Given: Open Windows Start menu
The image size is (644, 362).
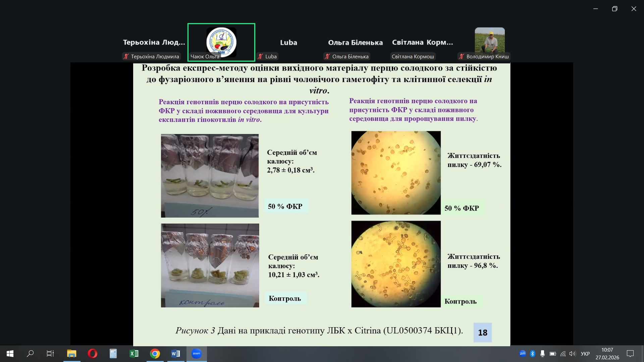Looking at the screenshot, I should click(x=10, y=354).
